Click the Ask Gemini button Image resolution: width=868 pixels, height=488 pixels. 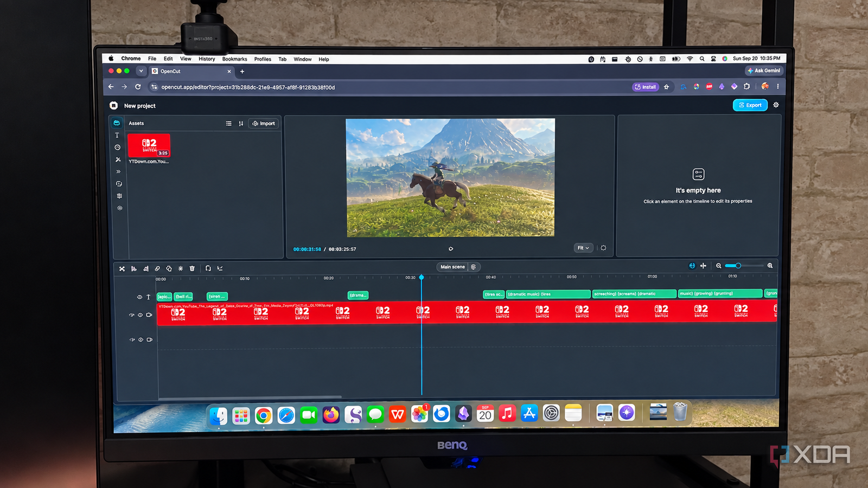coord(764,70)
